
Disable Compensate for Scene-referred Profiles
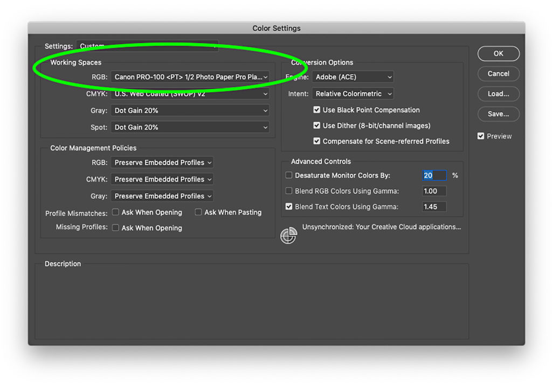coord(316,141)
